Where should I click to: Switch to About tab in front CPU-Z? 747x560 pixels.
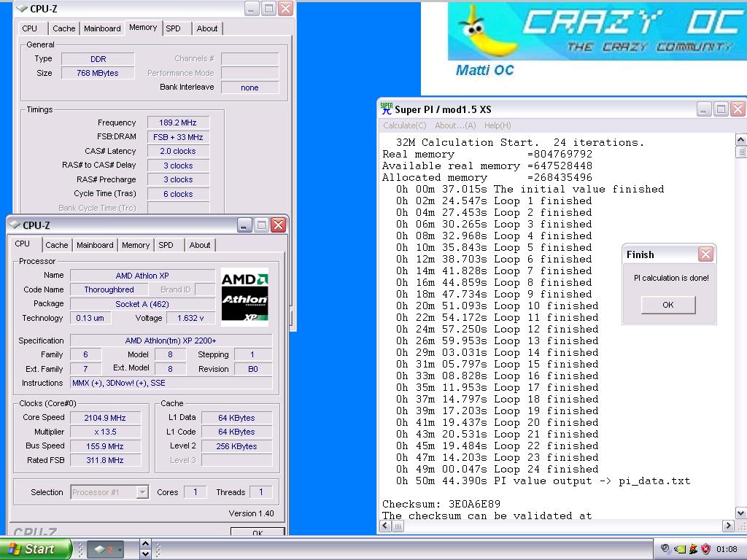click(x=200, y=245)
